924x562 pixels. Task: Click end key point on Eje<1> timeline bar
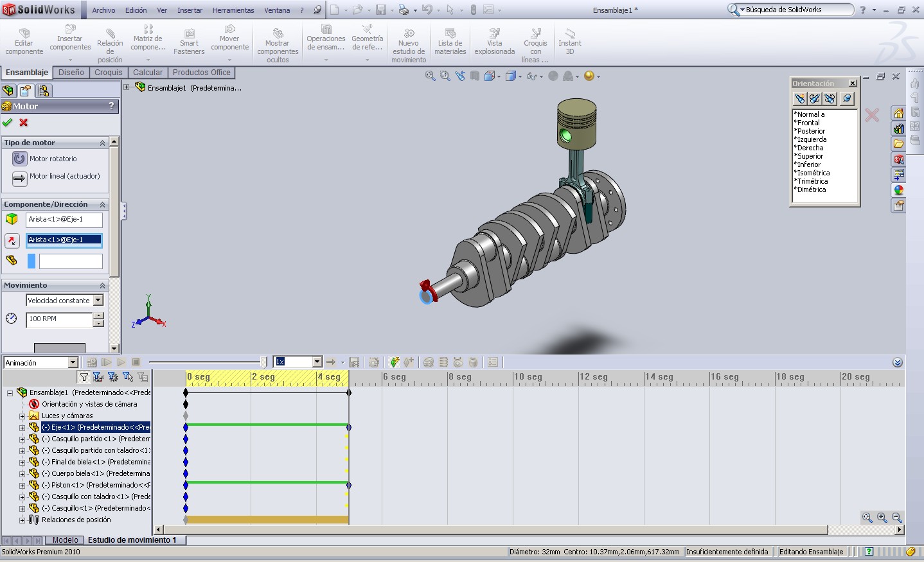pyautogui.click(x=349, y=427)
